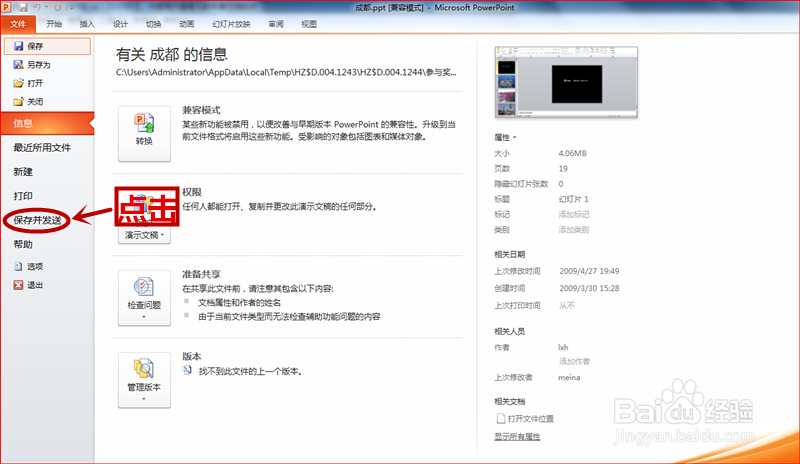Click the 版本 heading text
The image size is (800, 464).
tap(192, 356)
